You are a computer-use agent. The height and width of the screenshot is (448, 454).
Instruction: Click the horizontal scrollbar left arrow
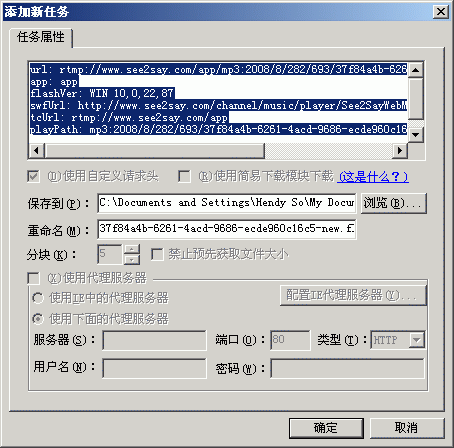coord(37,150)
